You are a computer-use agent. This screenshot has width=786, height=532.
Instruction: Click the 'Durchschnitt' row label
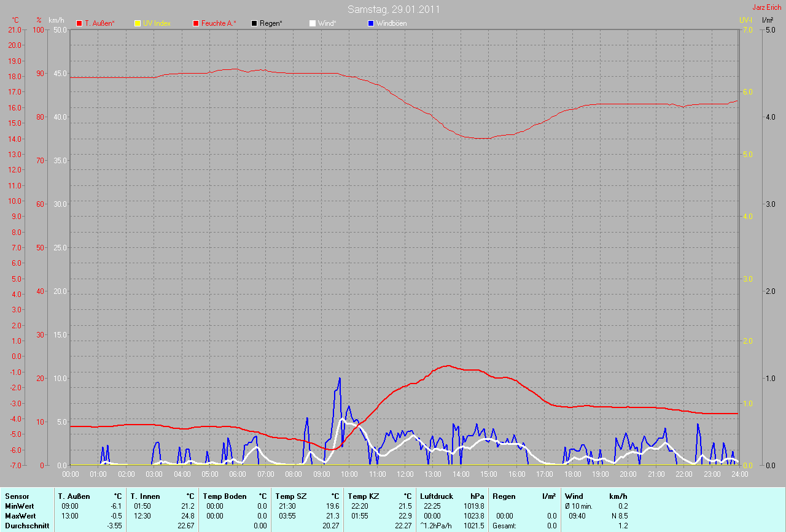(x=27, y=526)
